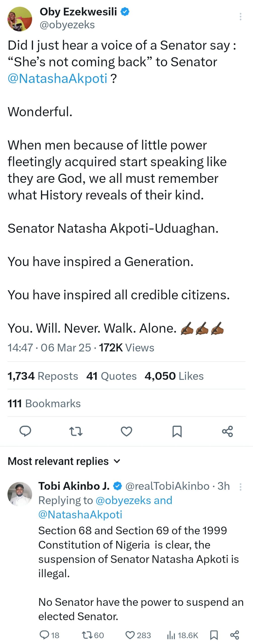Bookmark Tobi Akinbo's reply
Screen dimensions: 253x644
click(x=214, y=635)
